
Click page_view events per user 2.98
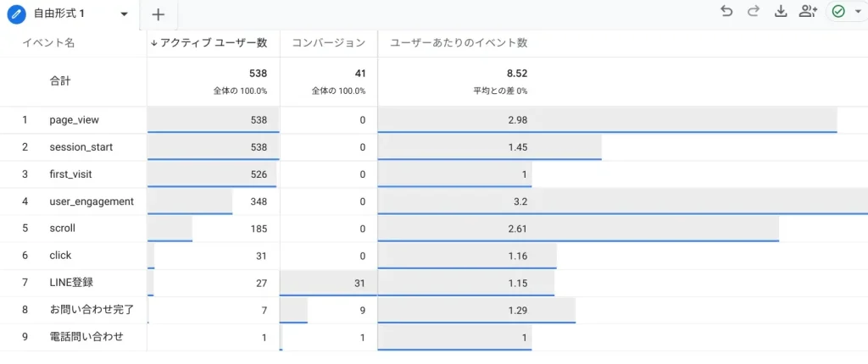[x=518, y=119]
